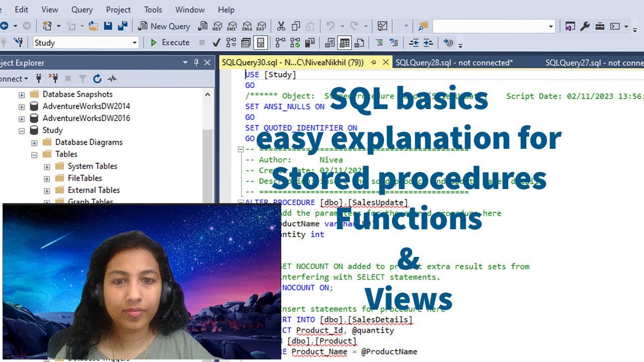Select Results to File option
The image size is (644, 362).
pos(359,43)
